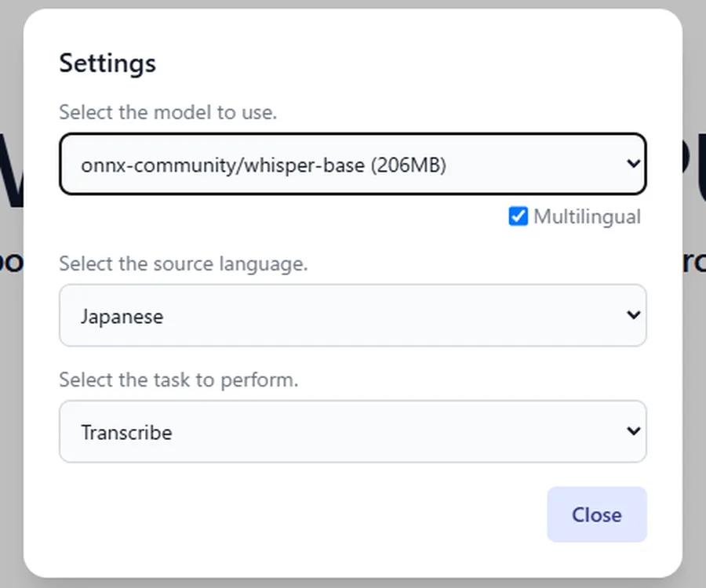Image resolution: width=706 pixels, height=588 pixels.
Task: Click the 'Select the task to perform.' label
Action: 179,379
